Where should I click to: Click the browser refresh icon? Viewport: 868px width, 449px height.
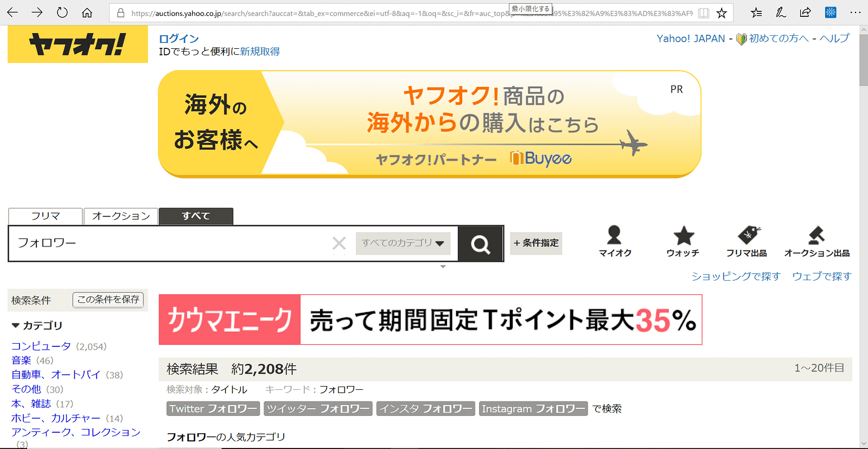coord(62,12)
